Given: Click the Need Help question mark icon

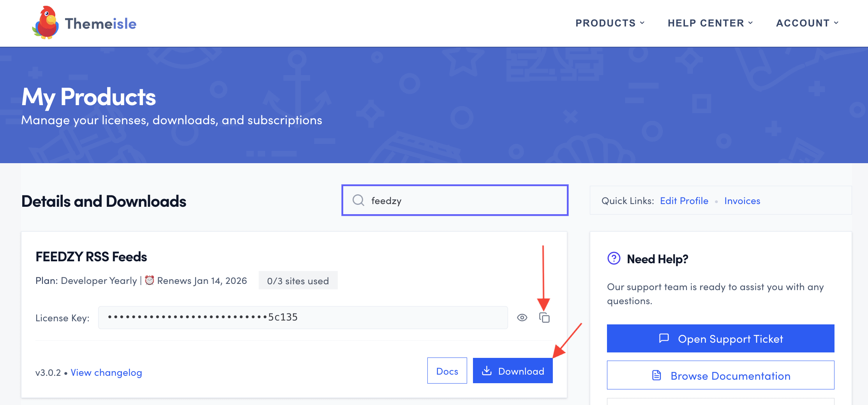Looking at the screenshot, I should click(x=614, y=259).
